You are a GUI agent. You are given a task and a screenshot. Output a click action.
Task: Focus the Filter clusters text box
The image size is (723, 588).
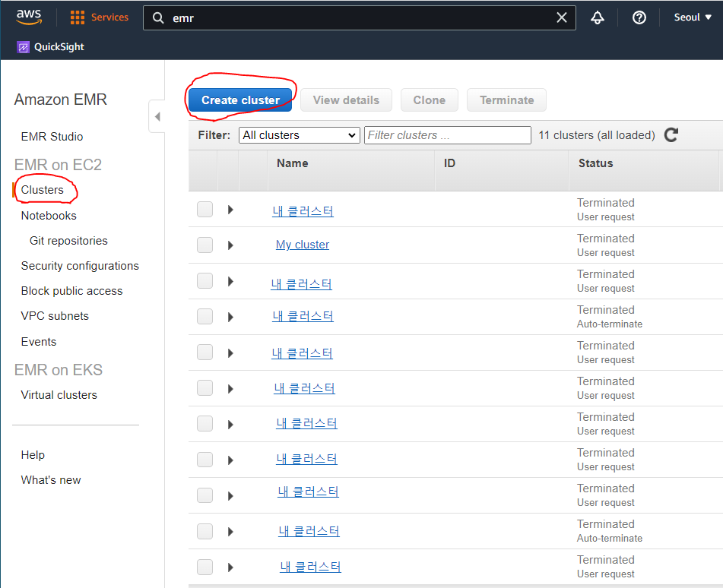(448, 135)
